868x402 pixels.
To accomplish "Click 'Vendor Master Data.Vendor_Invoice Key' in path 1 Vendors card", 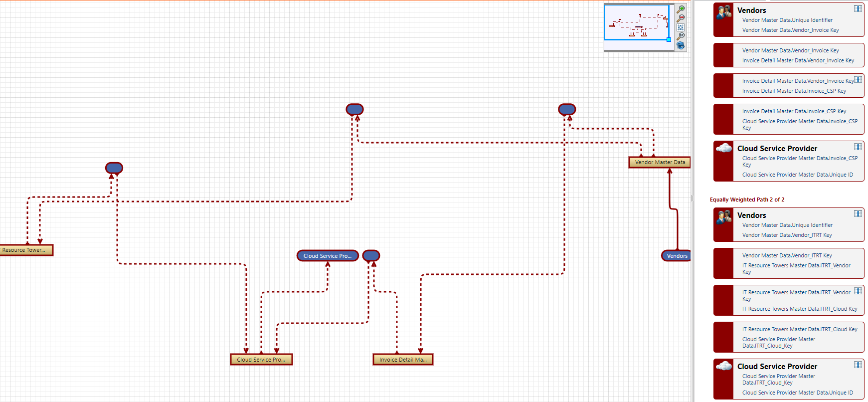I will click(790, 30).
